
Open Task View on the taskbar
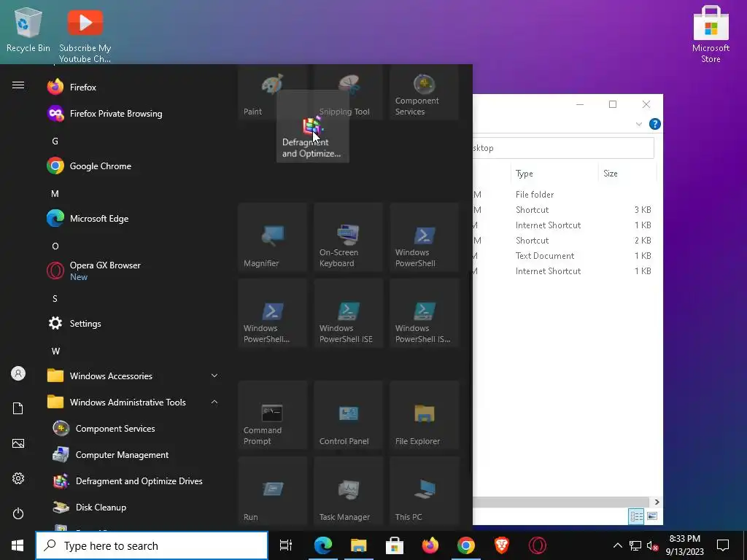pos(286,545)
